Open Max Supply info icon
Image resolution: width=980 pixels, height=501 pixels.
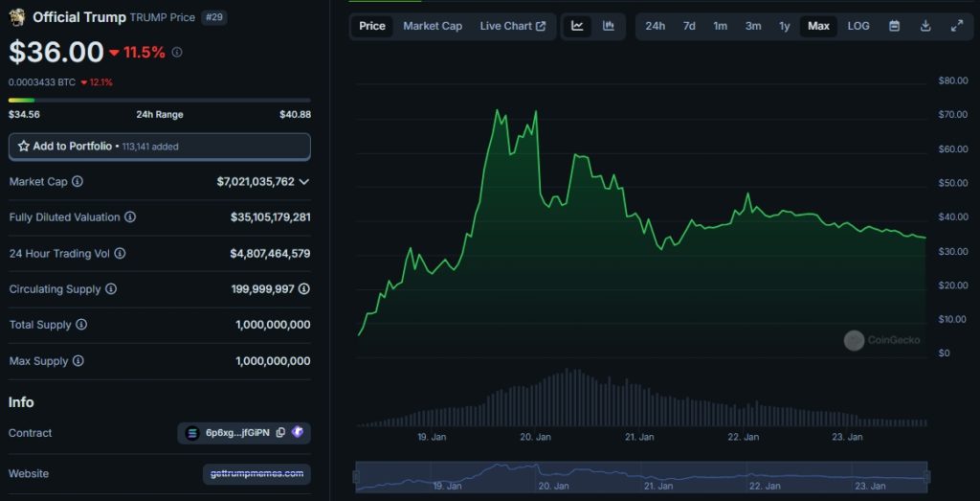78,361
